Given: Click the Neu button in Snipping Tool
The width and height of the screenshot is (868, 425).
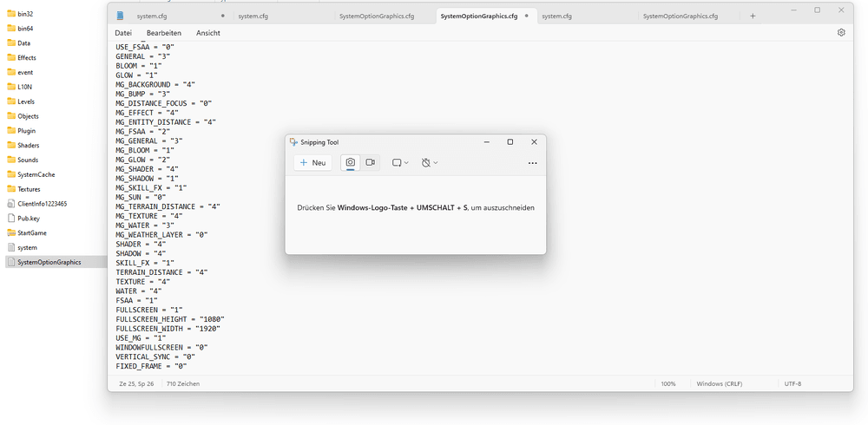Looking at the screenshot, I should coord(312,162).
